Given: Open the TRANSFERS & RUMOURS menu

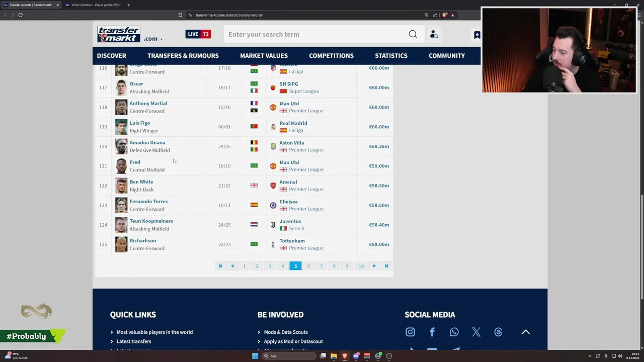Looking at the screenshot, I should click(183, 55).
